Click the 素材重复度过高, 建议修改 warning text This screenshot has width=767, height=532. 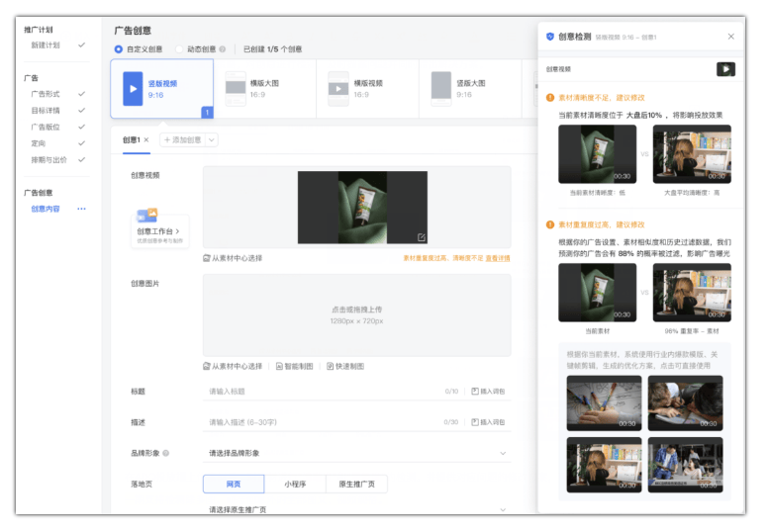click(x=602, y=224)
